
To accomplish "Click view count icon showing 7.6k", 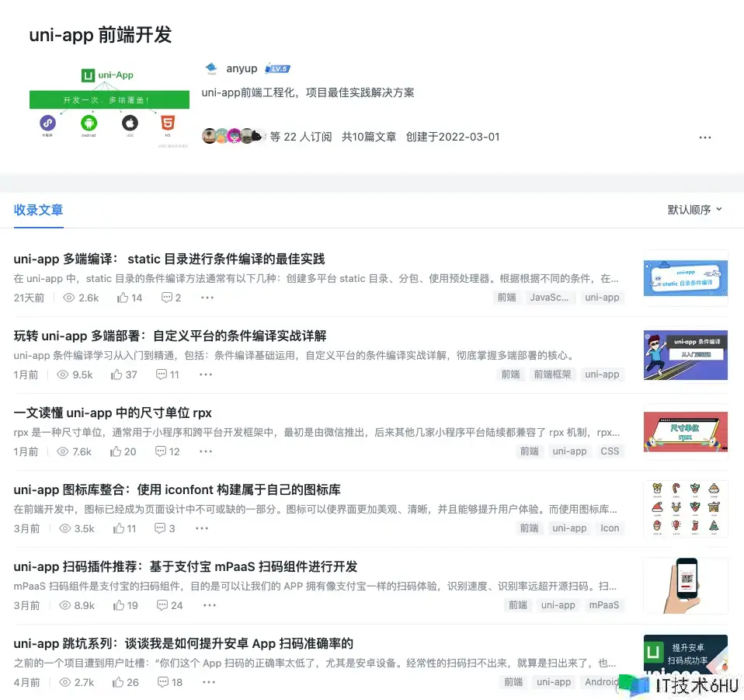I will 63,451.
